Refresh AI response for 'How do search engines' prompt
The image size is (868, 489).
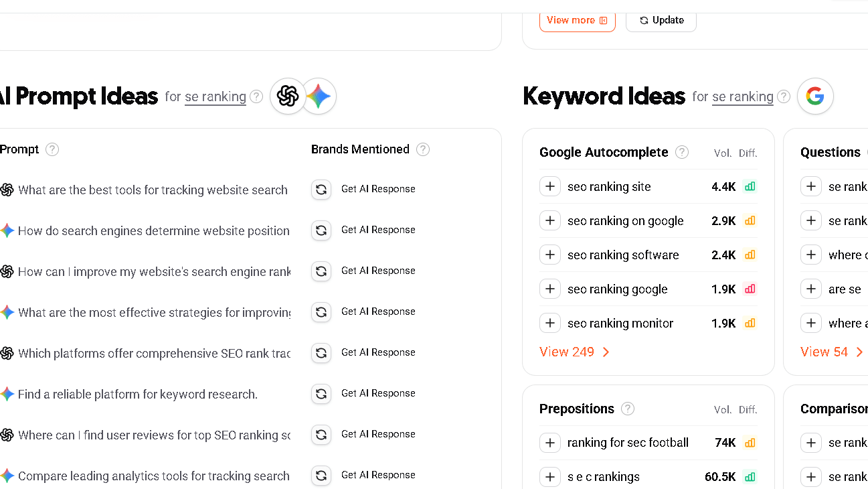[321, 230]
